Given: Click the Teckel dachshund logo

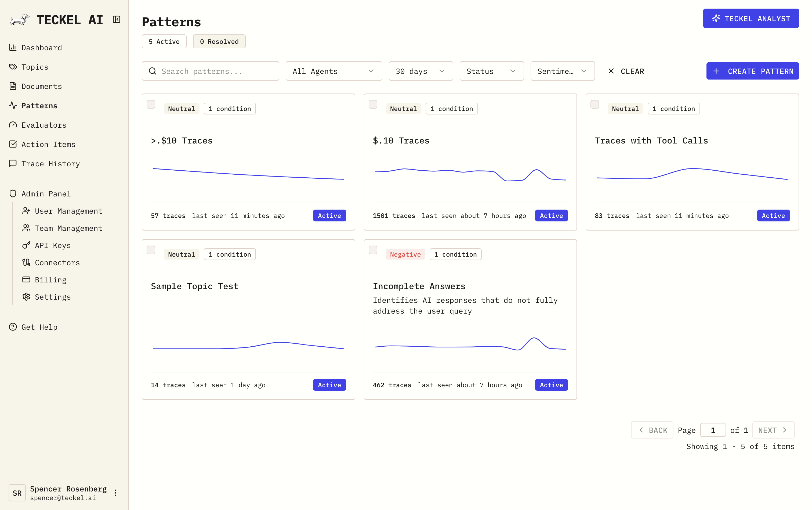Looking at the screenshot, I should click(19, 20).
